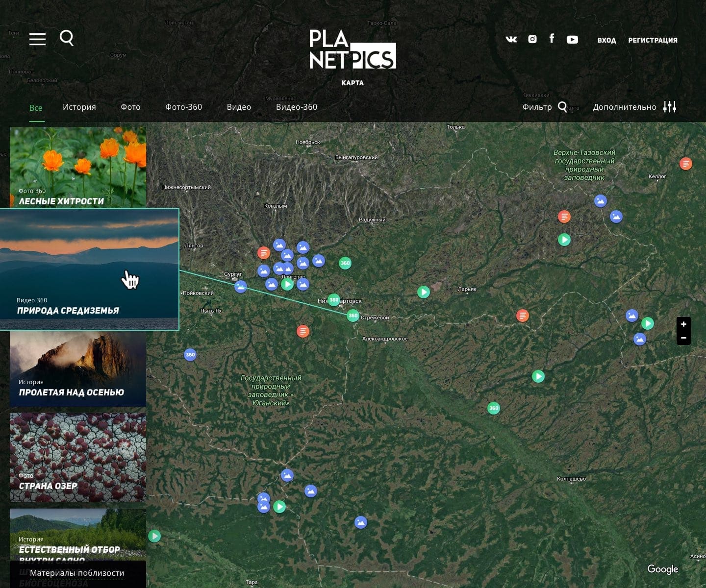Click the green play marker near Ларьяк
Screen dimensions: 706x588
[424, 293]
